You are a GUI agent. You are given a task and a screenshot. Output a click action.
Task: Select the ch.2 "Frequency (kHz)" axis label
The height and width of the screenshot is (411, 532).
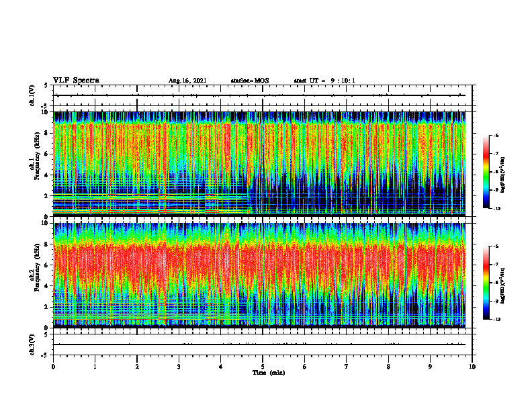coord(36,267)
